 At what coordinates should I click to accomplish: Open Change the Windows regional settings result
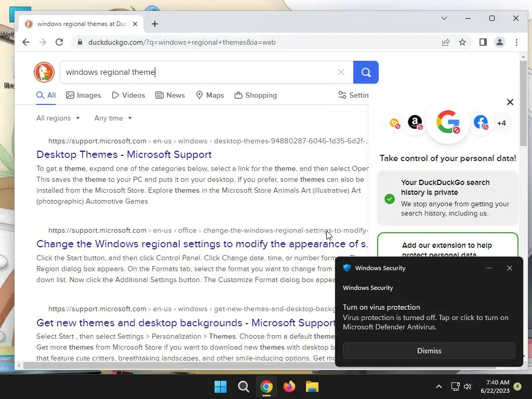(202, 244)
